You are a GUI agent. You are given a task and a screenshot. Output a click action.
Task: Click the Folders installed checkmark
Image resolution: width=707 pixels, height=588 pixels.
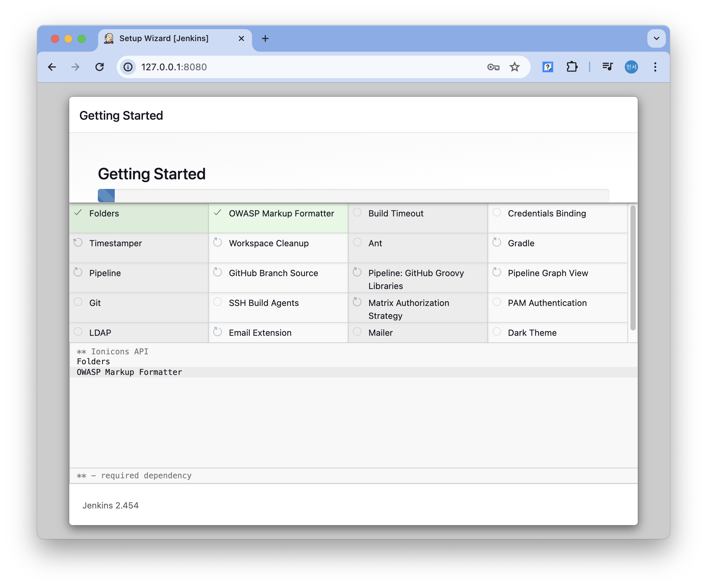[78, 212]
